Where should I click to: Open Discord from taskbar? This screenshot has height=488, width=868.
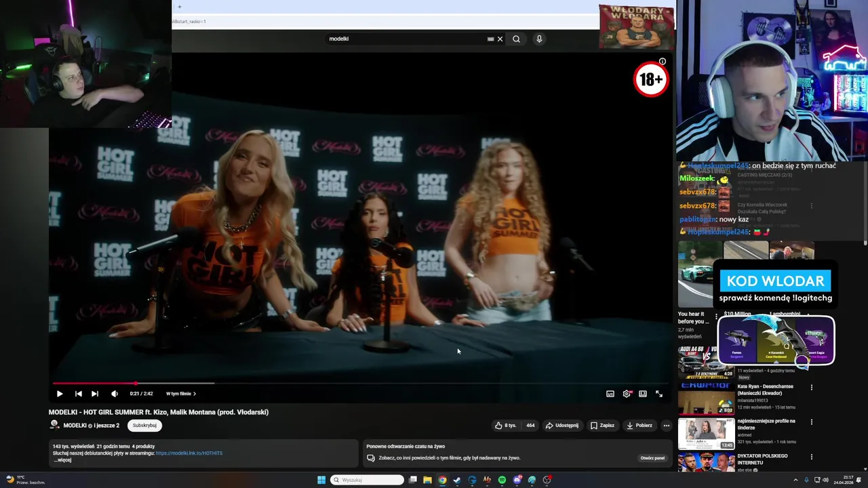[x=517, y=480]
